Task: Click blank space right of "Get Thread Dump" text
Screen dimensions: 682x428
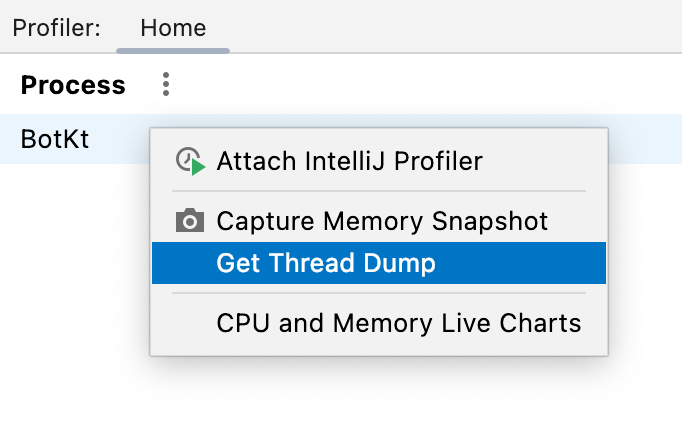Action: (520, 264)
